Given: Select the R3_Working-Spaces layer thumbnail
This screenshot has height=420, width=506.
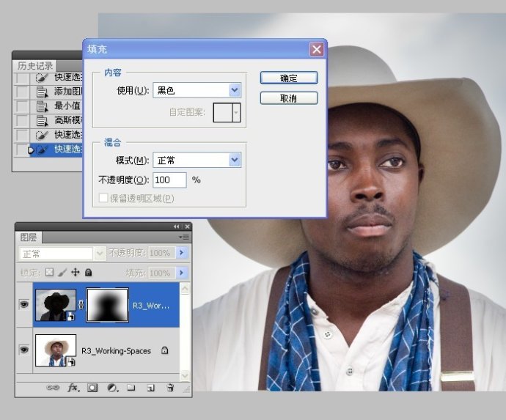Looking at the screenshot, I should [x=56, y=350].
